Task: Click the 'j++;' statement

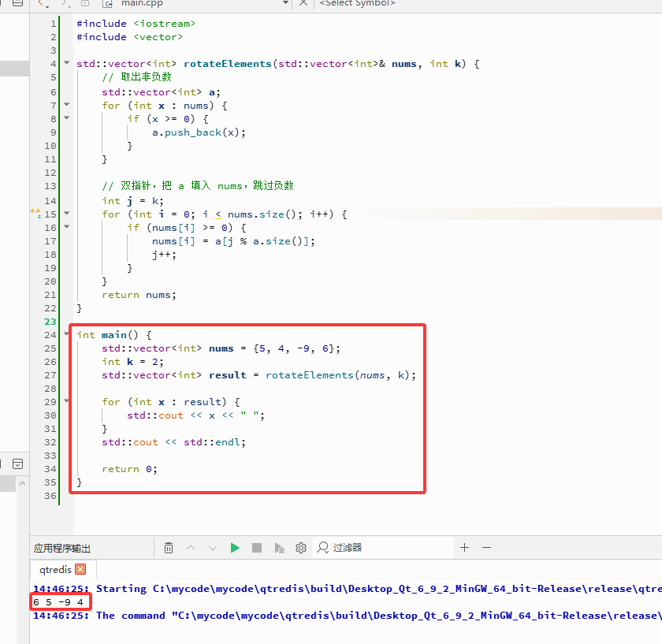Action: 164,255
